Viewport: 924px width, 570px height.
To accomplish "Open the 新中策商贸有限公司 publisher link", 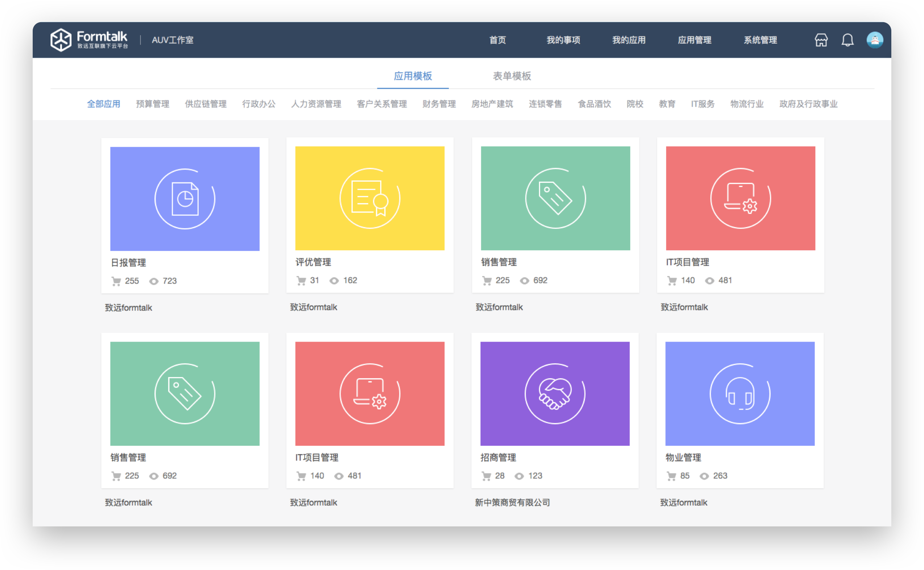I will point(512,502).
